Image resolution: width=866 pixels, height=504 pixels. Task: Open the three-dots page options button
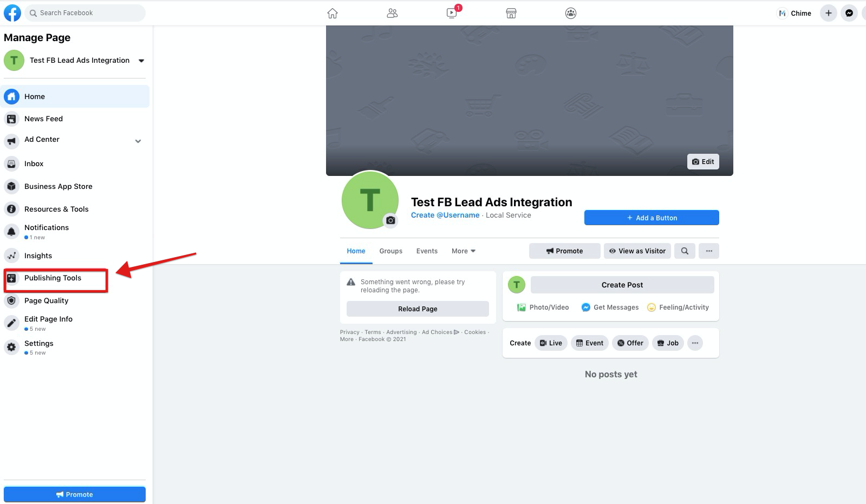coord(709,251)
